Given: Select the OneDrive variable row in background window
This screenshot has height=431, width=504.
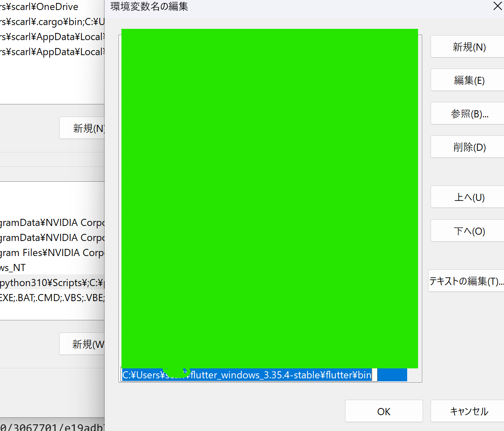Looking at the screenshot, I should point(52,7).
